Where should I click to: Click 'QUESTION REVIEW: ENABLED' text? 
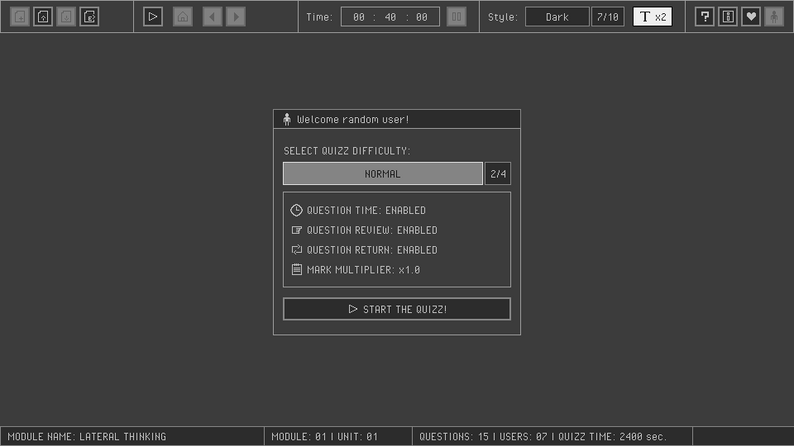[372, 230]
